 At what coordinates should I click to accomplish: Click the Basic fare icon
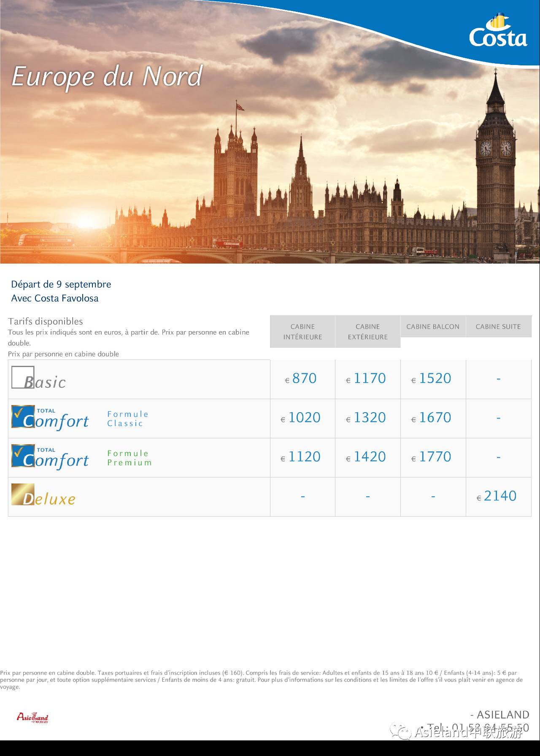[x=39, y=378]
